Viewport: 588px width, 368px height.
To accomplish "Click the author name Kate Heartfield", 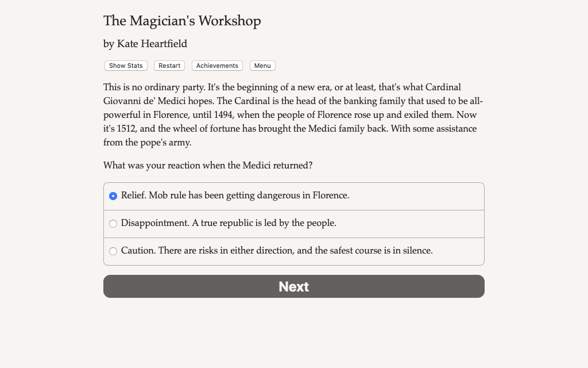I will coord(145,44).
